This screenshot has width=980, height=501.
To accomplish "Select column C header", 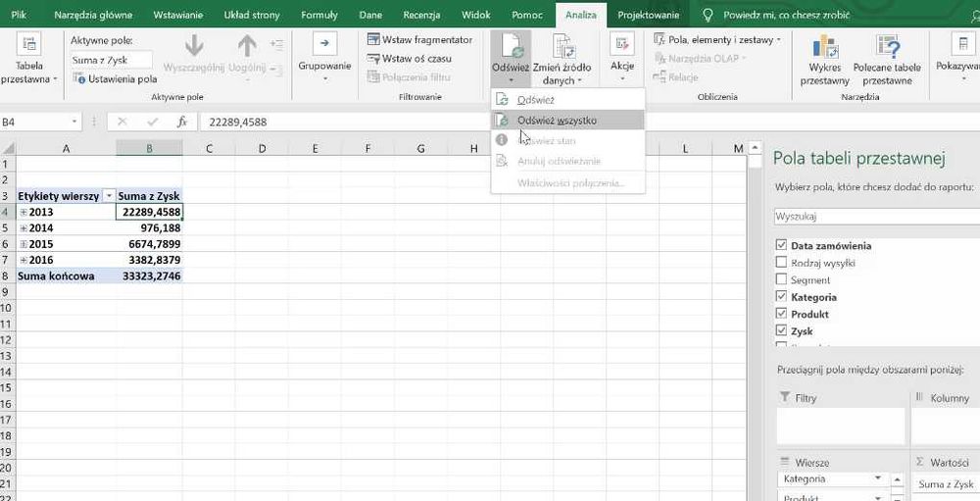I will point(209,148).
